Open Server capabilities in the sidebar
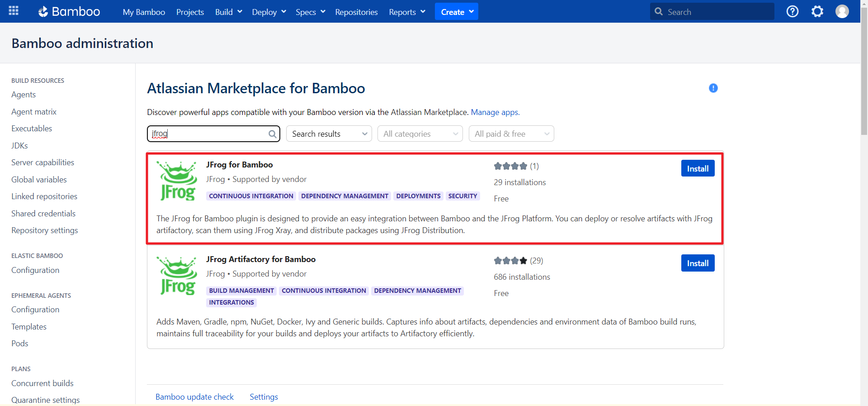Image resolution: width=868 pixels, height=406 pixels. coord(42,162)
